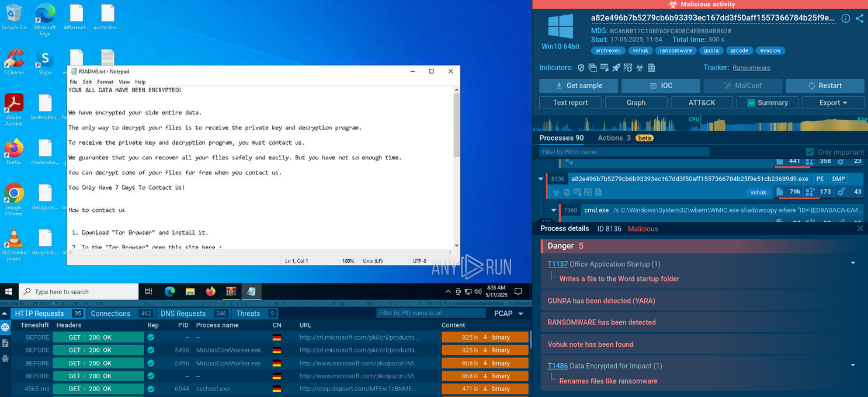This screenshot has height=397, width=868.
Task: Click the Filter by PID, name or url field
Action: pyautogui.click(x=431, y=314)
